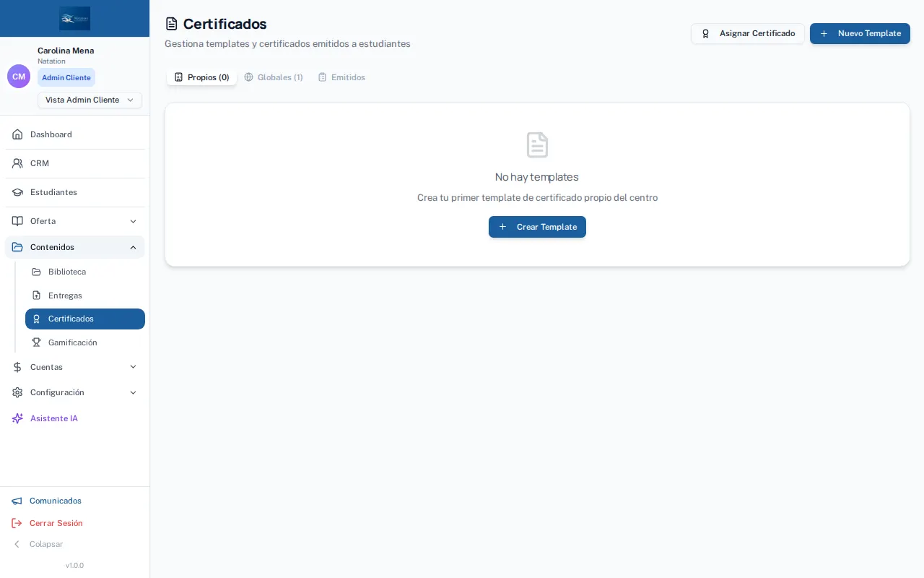Click the Contenidos folder icon
The height and width of the screenshot is (578, 924).
tap(17, 247)
